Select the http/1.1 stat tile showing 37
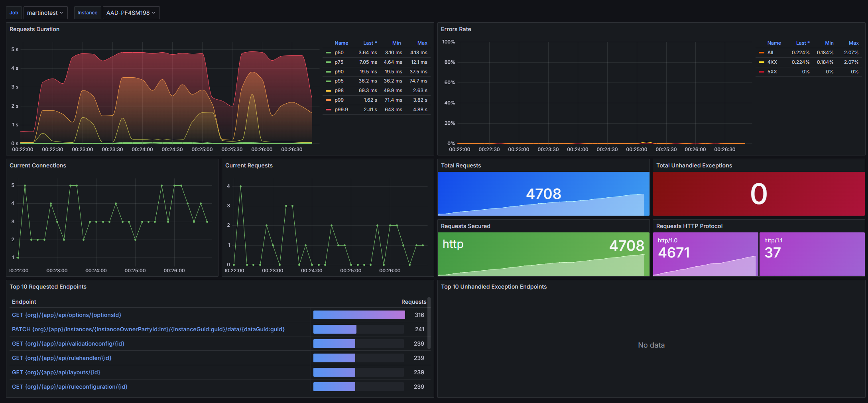868x403 pixels. (812, 254)
